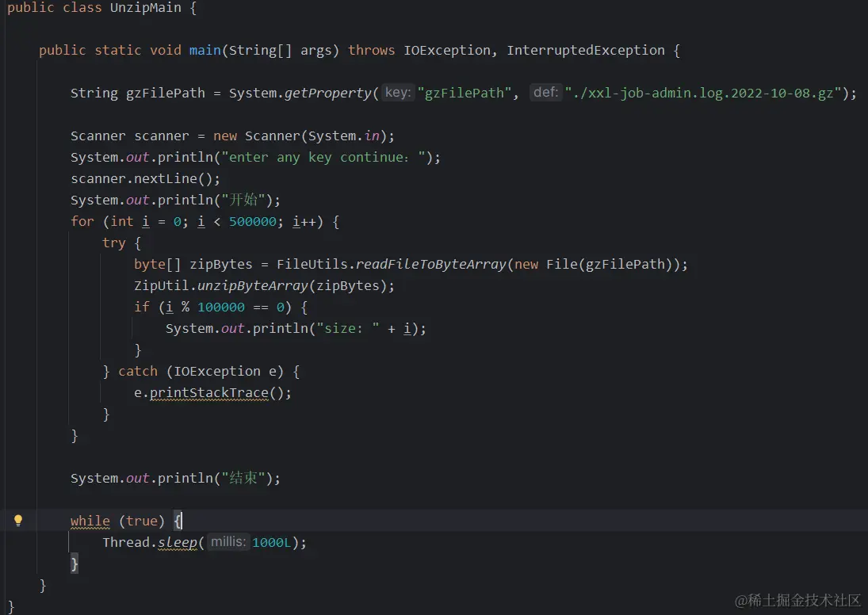Click the readFileToByteArray method call
The image size is (868, 615).
430,264
